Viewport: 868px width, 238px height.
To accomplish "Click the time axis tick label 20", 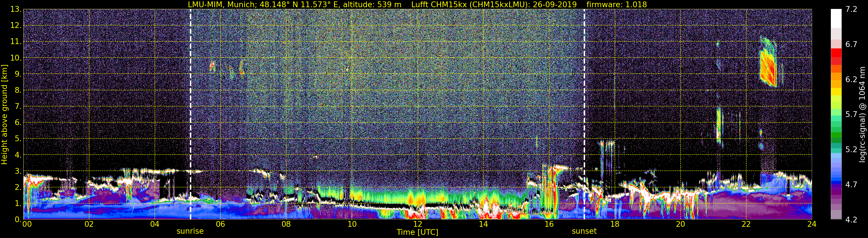I will tap(680, 224).
